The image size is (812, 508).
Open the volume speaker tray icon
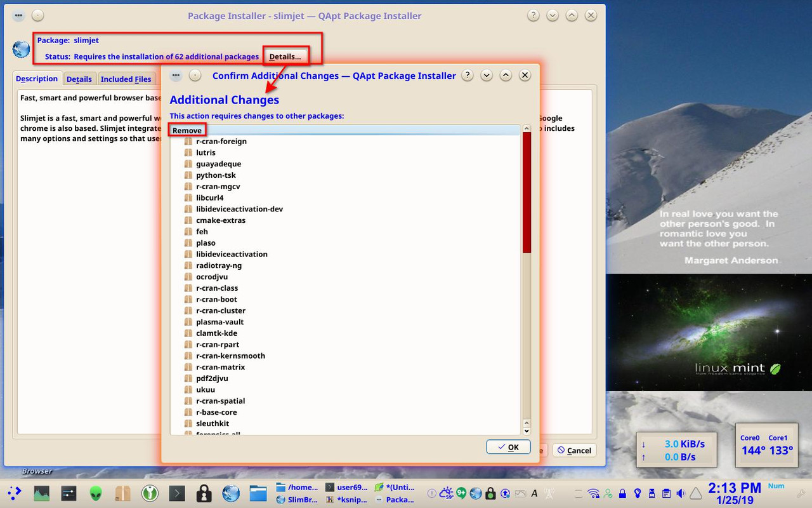pos(680,493)
